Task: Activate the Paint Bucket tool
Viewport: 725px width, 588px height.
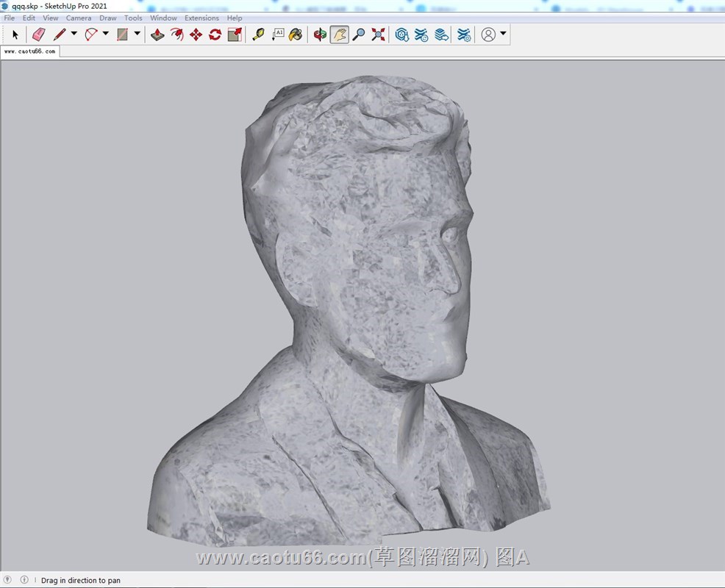Action: [296, 35]
